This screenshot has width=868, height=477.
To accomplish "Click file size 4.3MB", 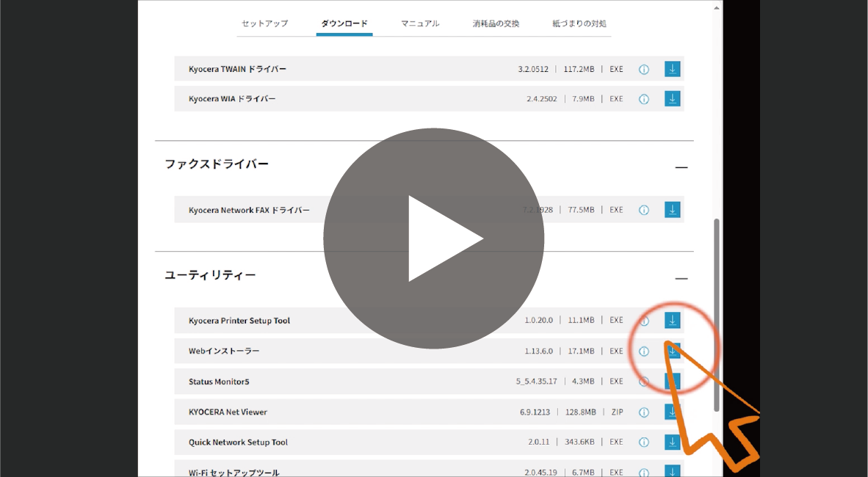I will coord(584,382).
